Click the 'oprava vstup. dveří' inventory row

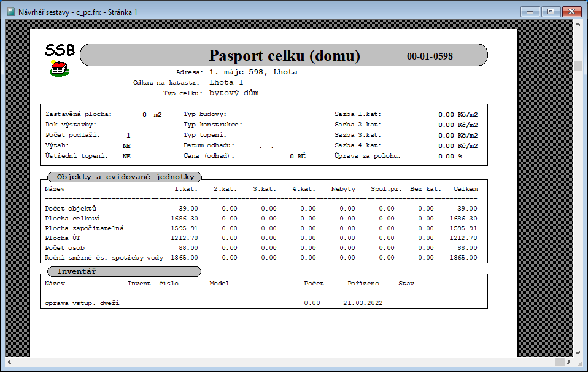point(82,303)
